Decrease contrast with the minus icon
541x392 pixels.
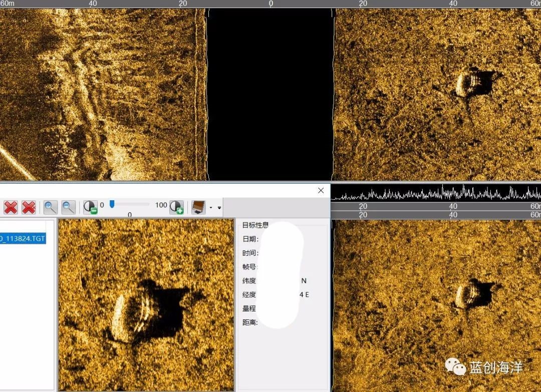point(90,207)
